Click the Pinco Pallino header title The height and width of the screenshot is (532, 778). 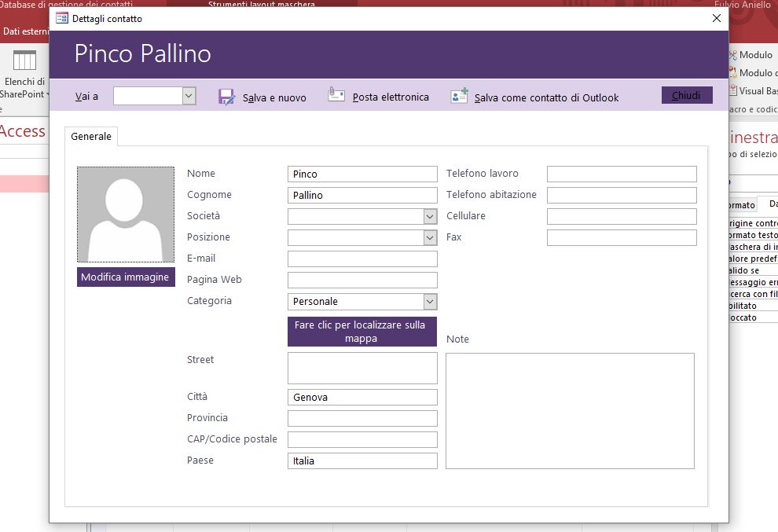click(x=143, y=53)
